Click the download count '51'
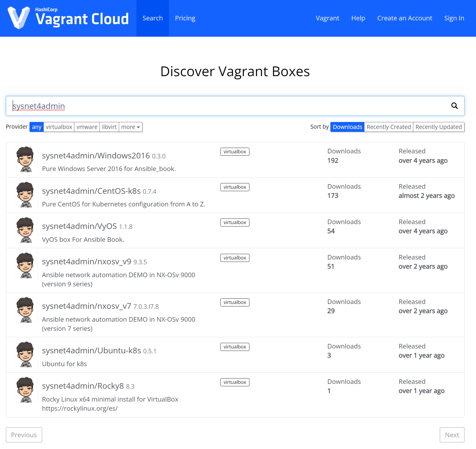The height and width of the screenshot is (449, 476). point(331,266)
